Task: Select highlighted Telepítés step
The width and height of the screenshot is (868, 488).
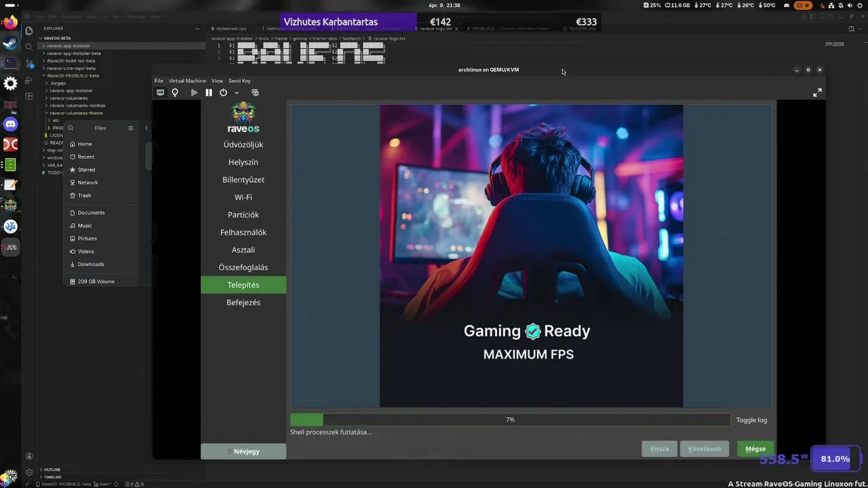Action: pos(243,285)
